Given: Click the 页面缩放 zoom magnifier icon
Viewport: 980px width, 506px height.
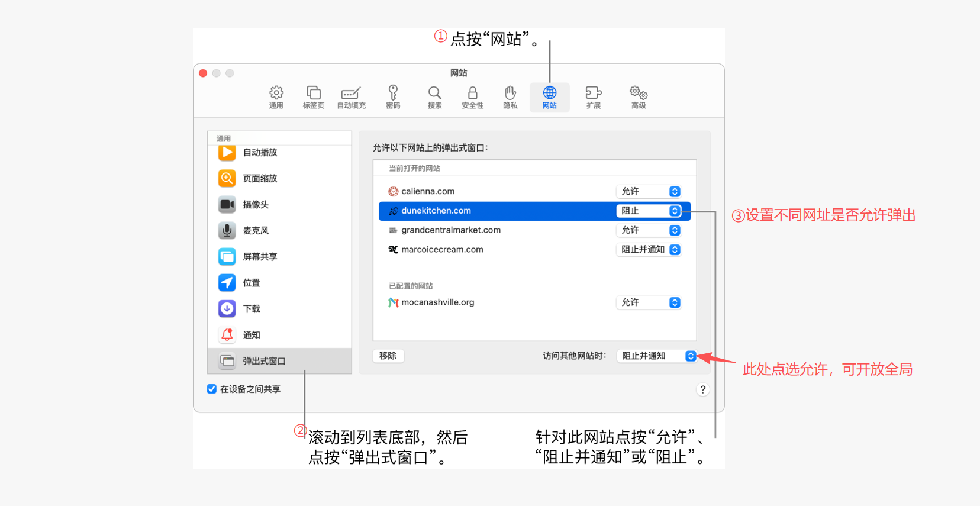Looking at the screenshot, I should point(227,178).
